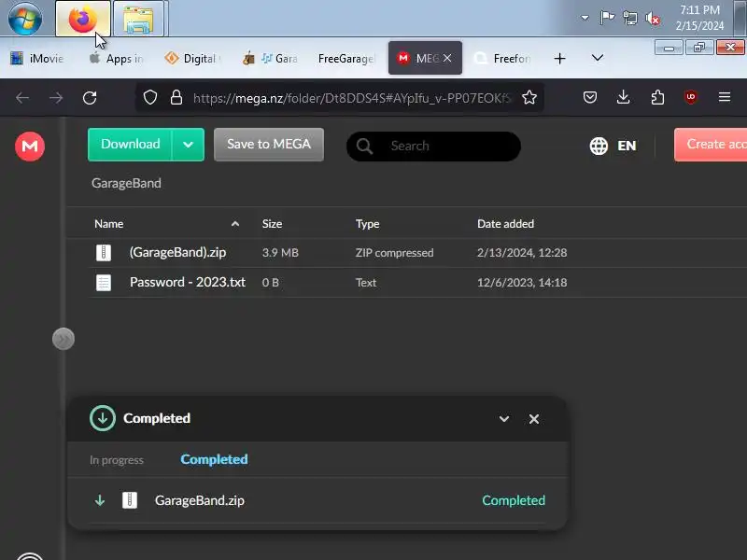Open the Firefox downloads panel
This screenshot has width=747, height=560.
pyautogui.click(x=623, y=98)
